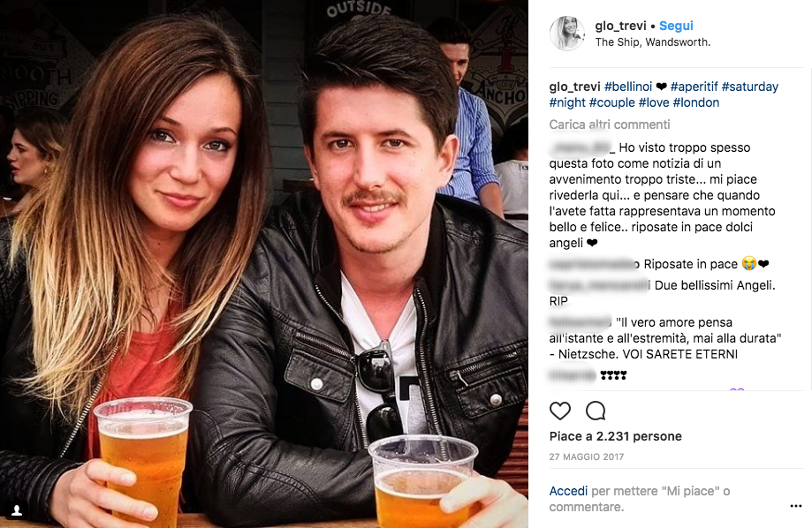View Piace a 2.231 persone likes list

click(x=615, y=436)
